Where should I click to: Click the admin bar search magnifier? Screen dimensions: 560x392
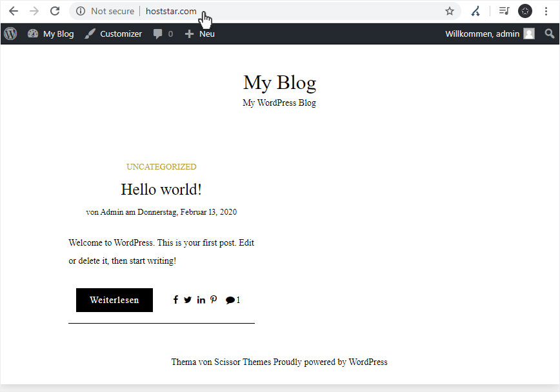coord(549,34)
